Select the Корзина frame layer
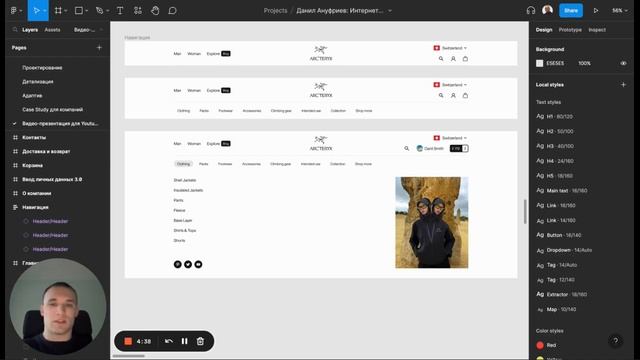 point(32,165)
